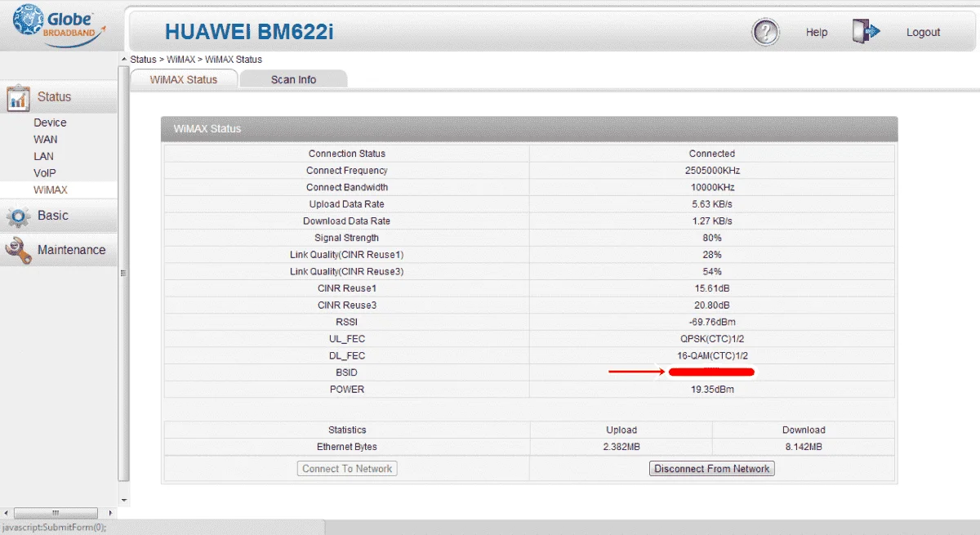Click the Help question mark icon

[765, 32]
